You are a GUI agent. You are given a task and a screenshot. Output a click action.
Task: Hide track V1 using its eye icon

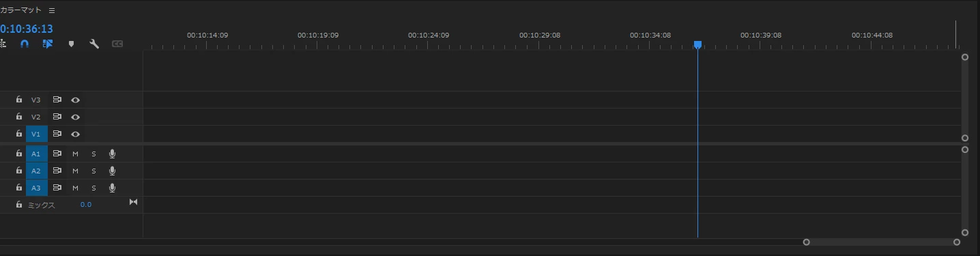76,134
